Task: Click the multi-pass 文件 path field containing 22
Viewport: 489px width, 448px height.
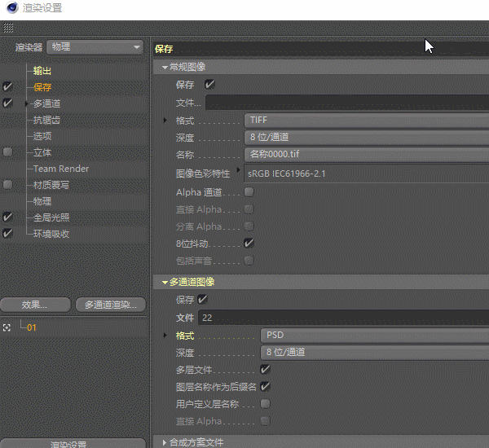Action: coord(344,318)
